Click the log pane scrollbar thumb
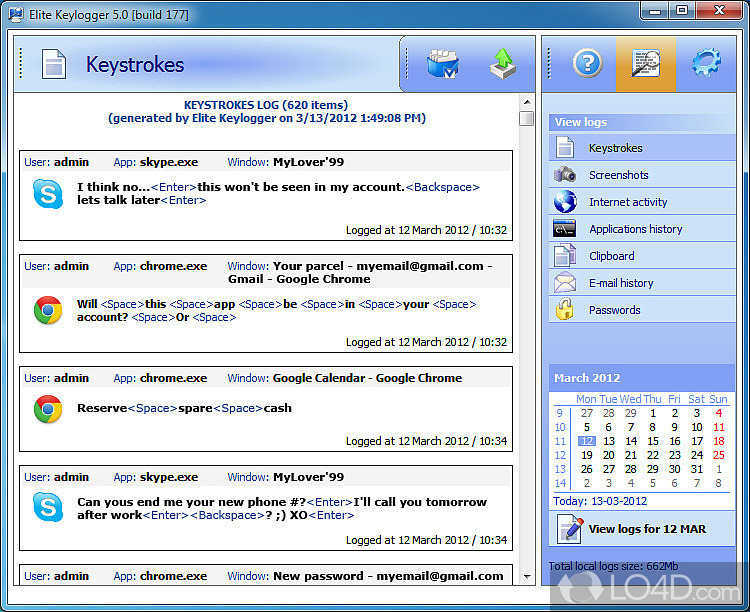This screenshot has width=750, height=612. [526, 119]
